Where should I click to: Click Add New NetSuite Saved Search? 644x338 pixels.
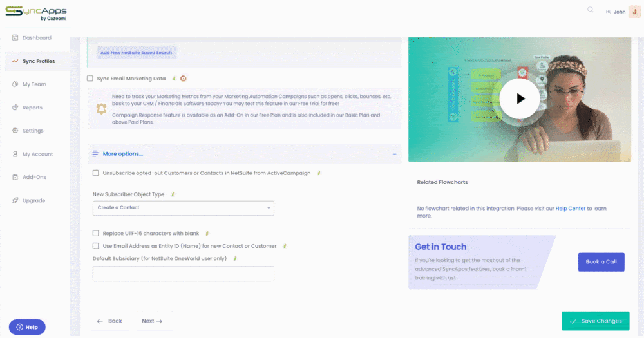[137, 53]
